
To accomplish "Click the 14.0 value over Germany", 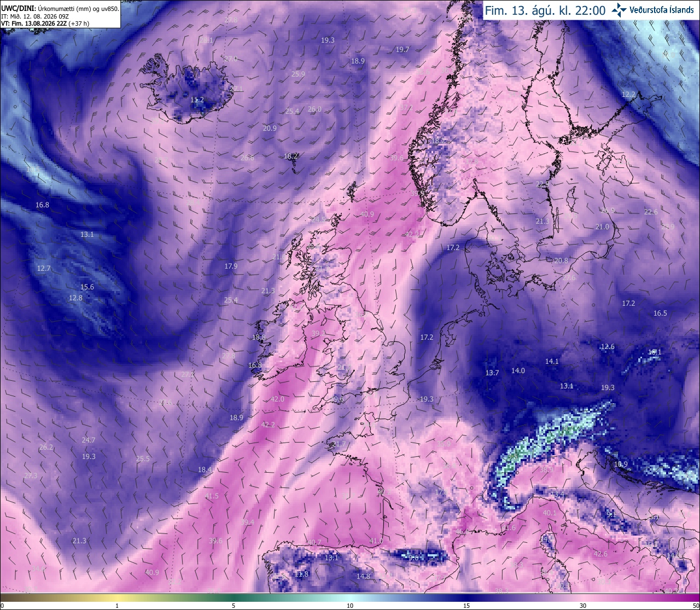I will click(x=518, y=371).
